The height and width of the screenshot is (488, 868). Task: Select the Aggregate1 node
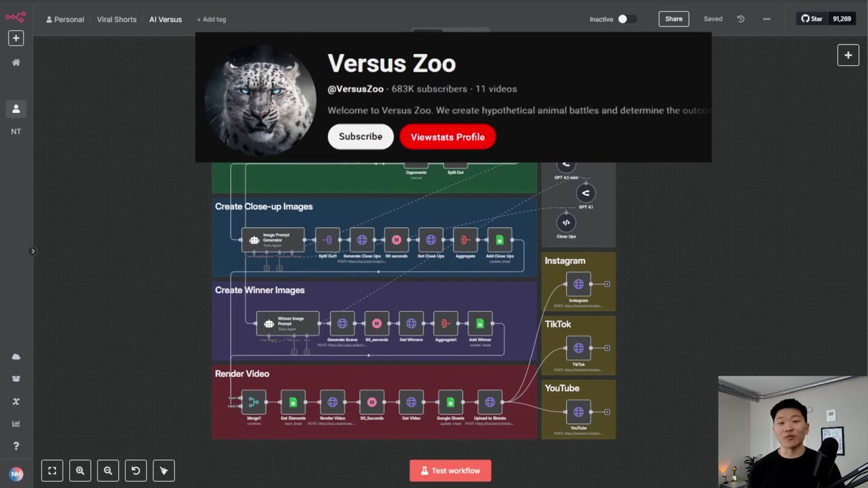tap(446, 323)
